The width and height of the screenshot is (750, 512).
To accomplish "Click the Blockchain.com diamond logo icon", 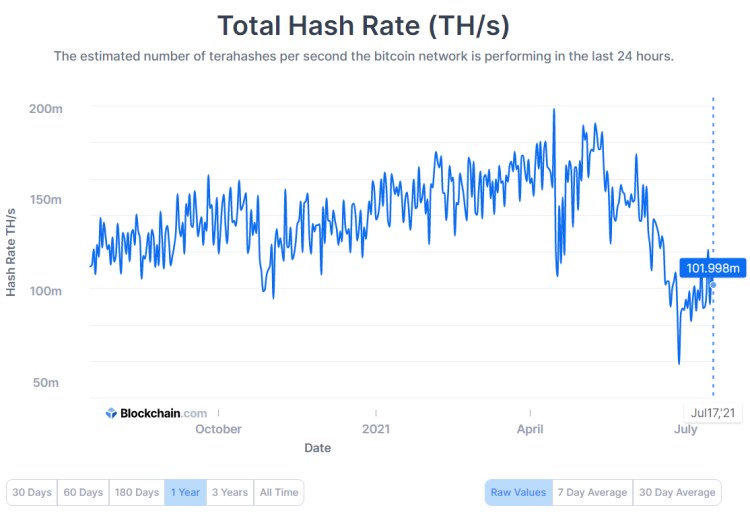I will point(111,413).
